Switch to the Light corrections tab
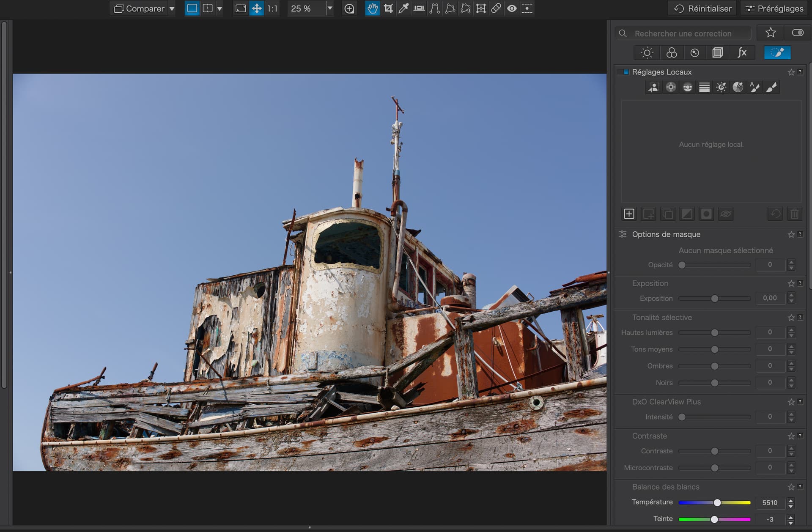Viewport: 812px width, 532px height. tap(647, 52)
